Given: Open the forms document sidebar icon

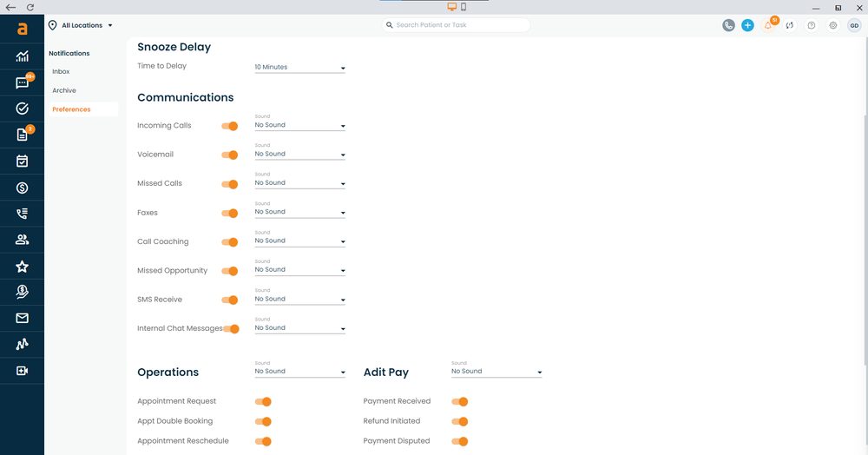Looking at the screenshot, I should click(x=23, y=135).
